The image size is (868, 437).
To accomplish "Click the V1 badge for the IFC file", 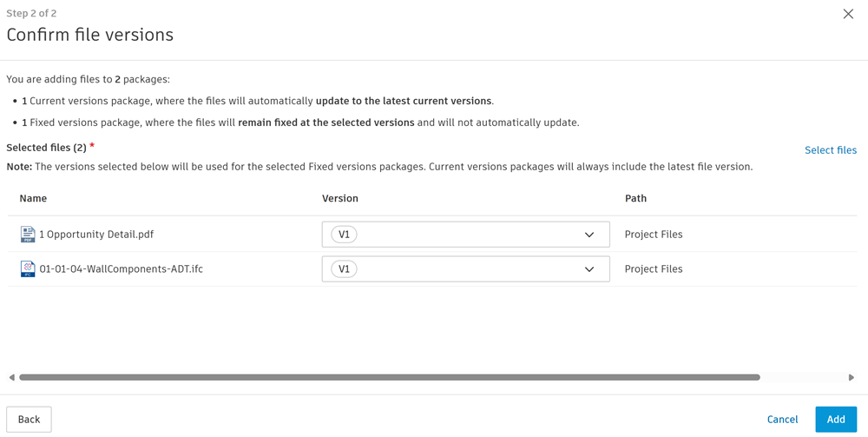I will coord(344,269).
